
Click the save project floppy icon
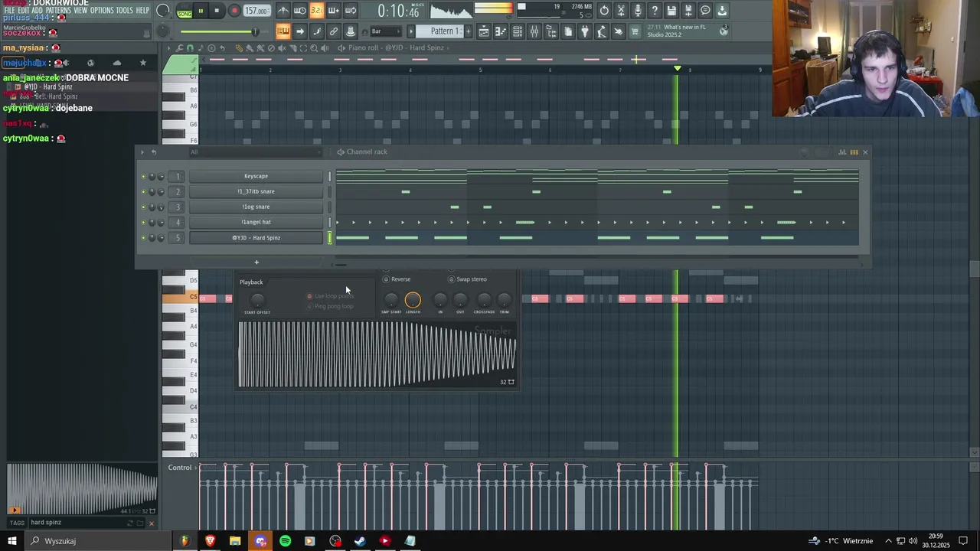pyautogui.click(x=671, y=11)
